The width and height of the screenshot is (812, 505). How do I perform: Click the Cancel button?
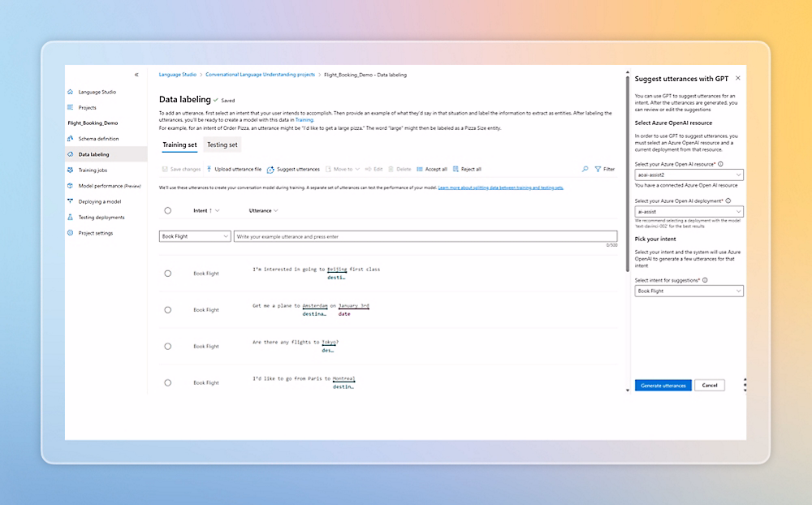[x=710, y=386]
